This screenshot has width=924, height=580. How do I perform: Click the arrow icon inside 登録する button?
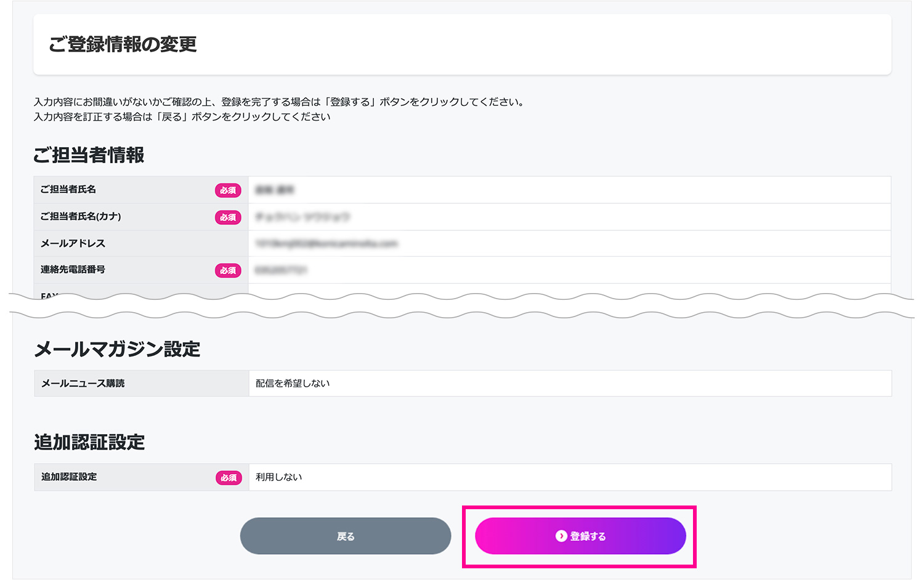tap(561, 536)
